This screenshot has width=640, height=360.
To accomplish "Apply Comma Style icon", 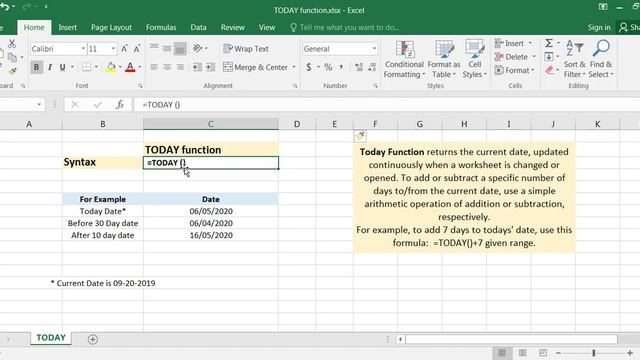I will (x=341, y=67).
